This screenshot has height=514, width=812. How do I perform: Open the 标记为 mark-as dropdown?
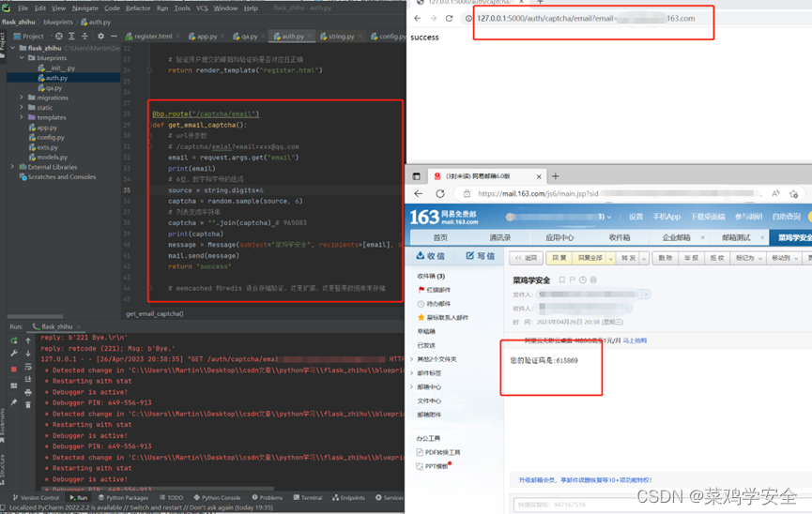coord(748,258)
